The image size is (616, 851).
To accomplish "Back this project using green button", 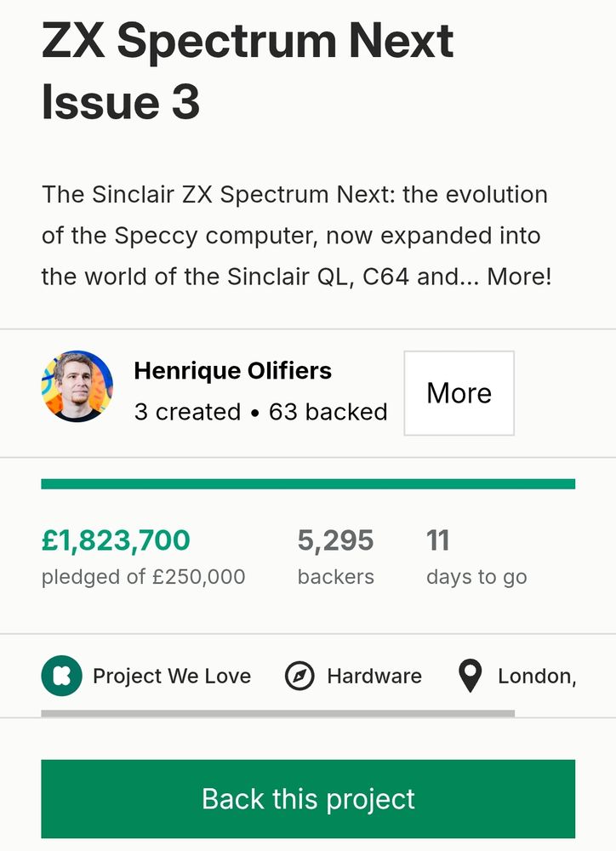I will click(308, 799).
